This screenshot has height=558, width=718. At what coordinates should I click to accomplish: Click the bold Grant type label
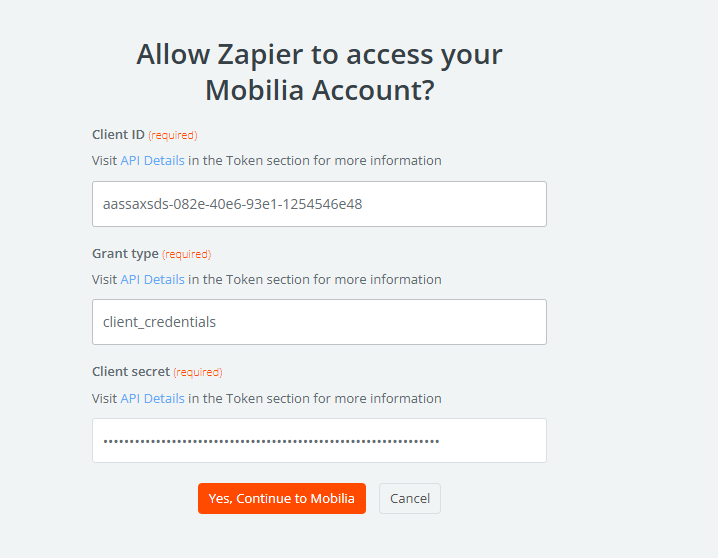coord(125,254)
